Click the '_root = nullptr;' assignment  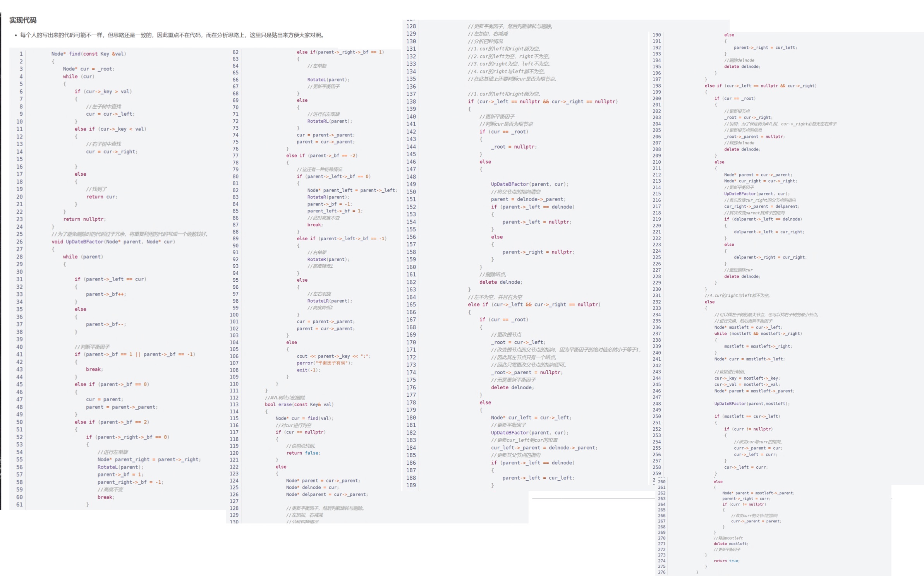point(514,147)
